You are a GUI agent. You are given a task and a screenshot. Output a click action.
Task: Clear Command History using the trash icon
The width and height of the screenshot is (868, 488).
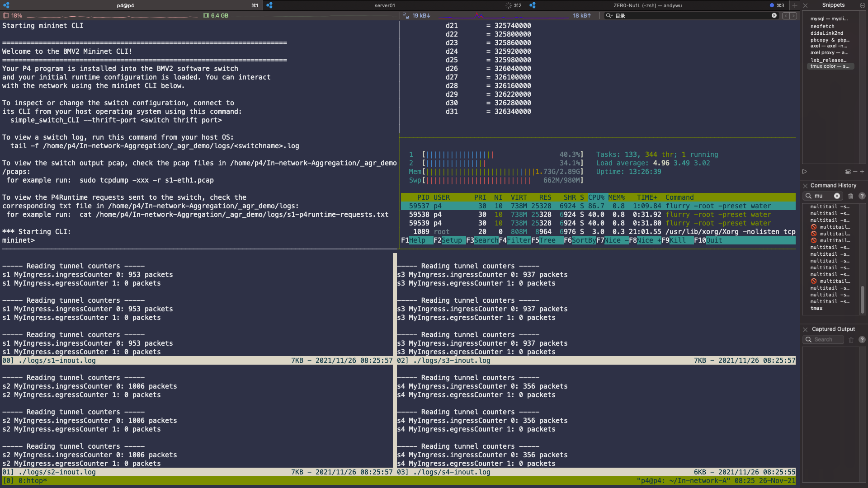851,196
